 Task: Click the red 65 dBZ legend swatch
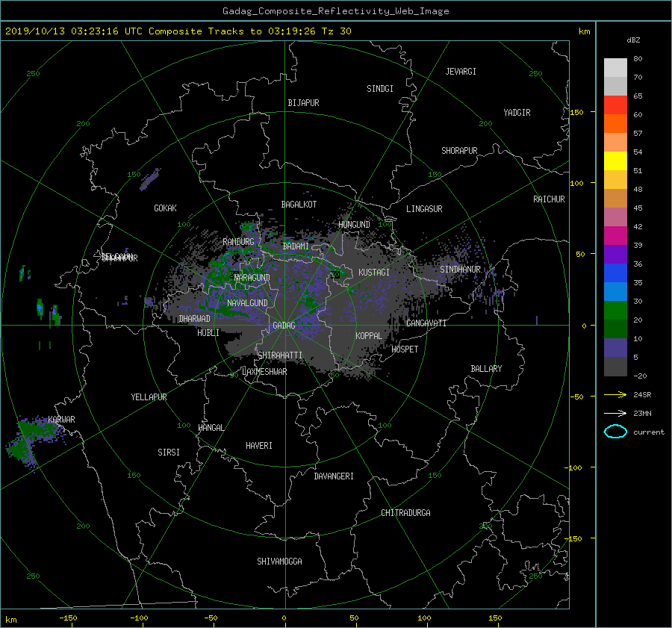pos(615,105)
